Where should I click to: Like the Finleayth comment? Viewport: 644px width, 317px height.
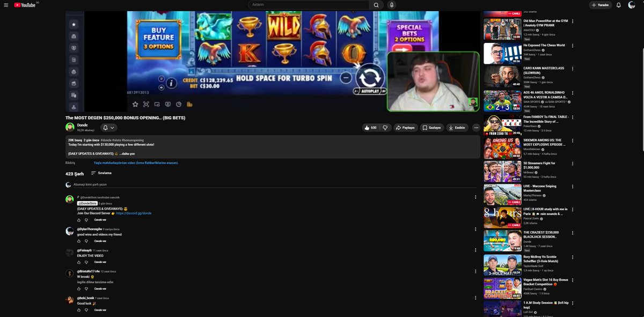[x=79, y=262]
